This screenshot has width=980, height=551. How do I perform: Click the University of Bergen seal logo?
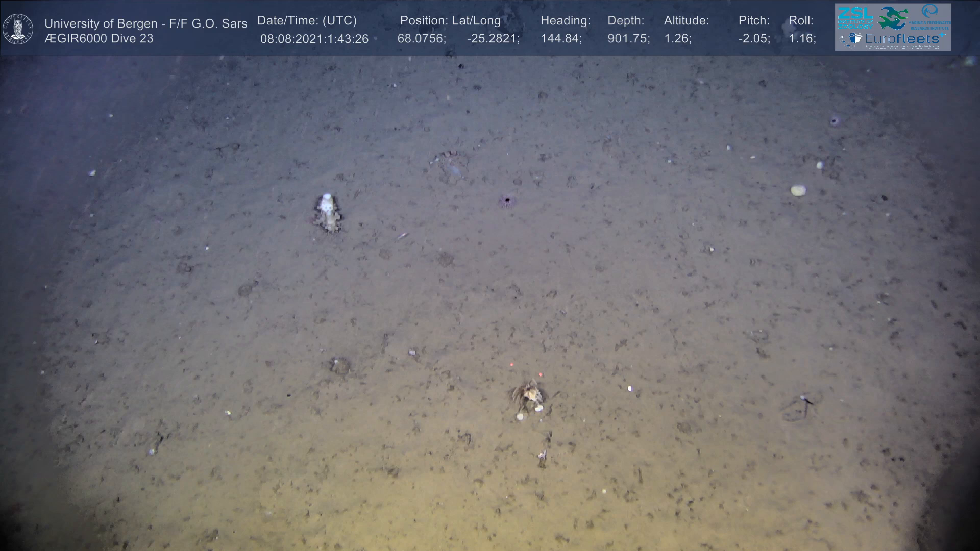(18, 29)
